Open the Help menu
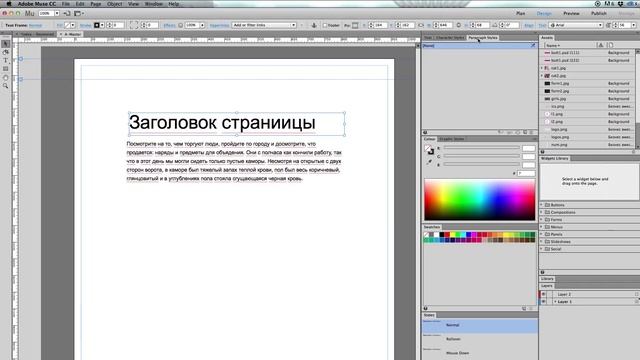The height and width of the screenshot is (360, 640). click(x=173, y=4)
